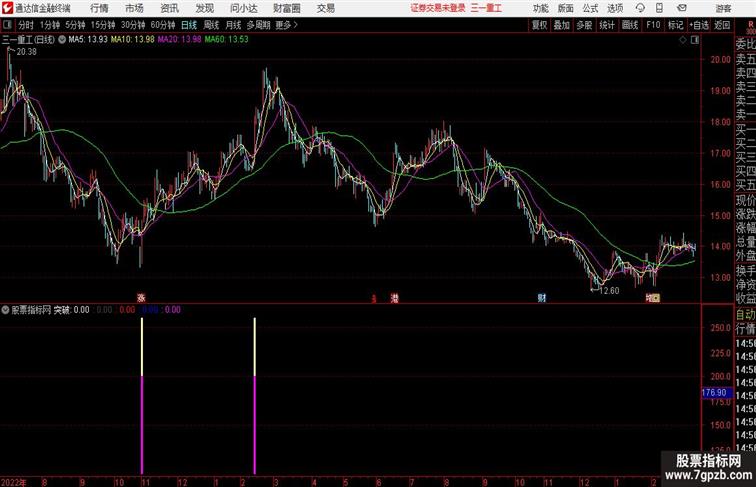Open the mail envelope icon

coord(682,8)
